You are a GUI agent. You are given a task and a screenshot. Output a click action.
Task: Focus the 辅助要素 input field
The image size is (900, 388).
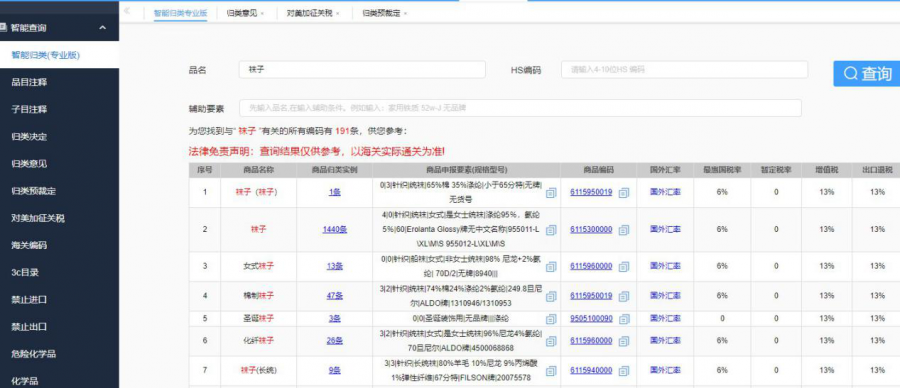(520, 108)
